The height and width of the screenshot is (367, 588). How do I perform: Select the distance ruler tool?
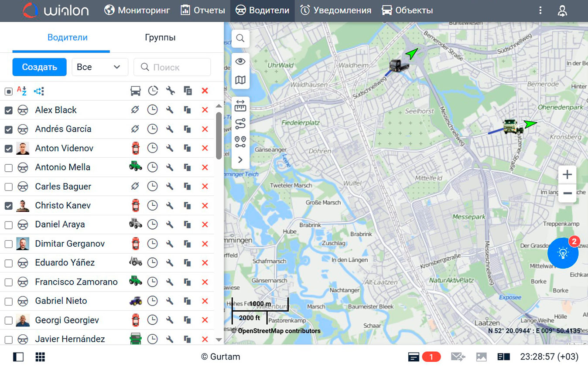(240, 105)
